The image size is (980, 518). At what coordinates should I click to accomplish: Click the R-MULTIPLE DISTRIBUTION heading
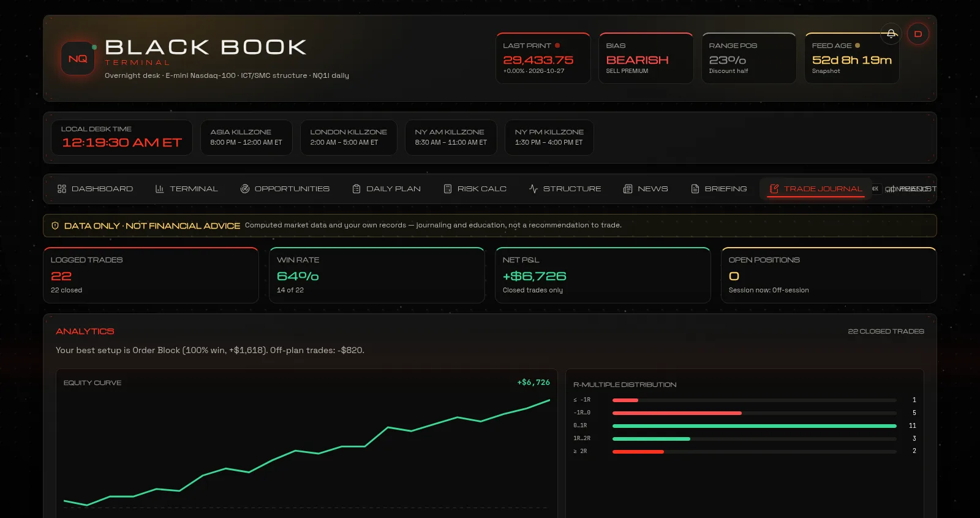(625, 385)
